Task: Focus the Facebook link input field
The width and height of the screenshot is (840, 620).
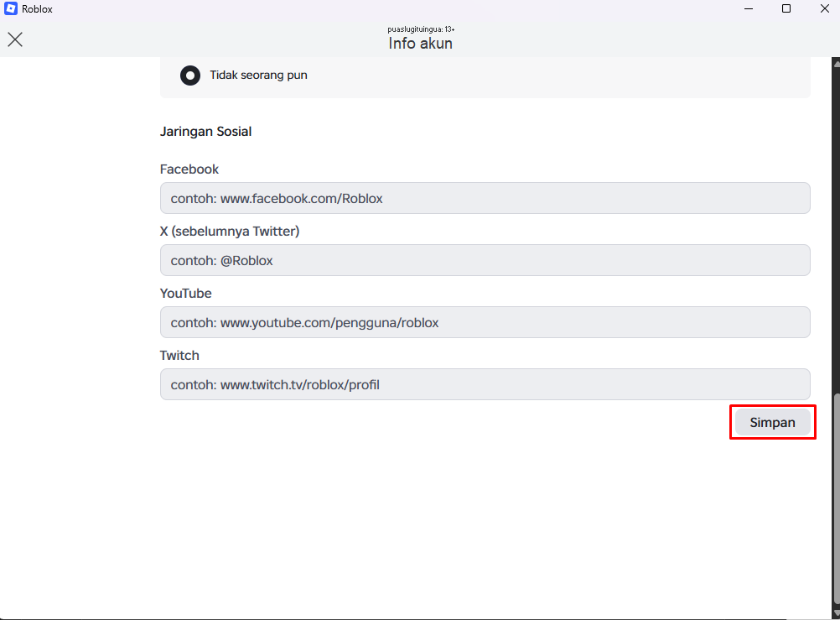Action: (x=485, y=199)
